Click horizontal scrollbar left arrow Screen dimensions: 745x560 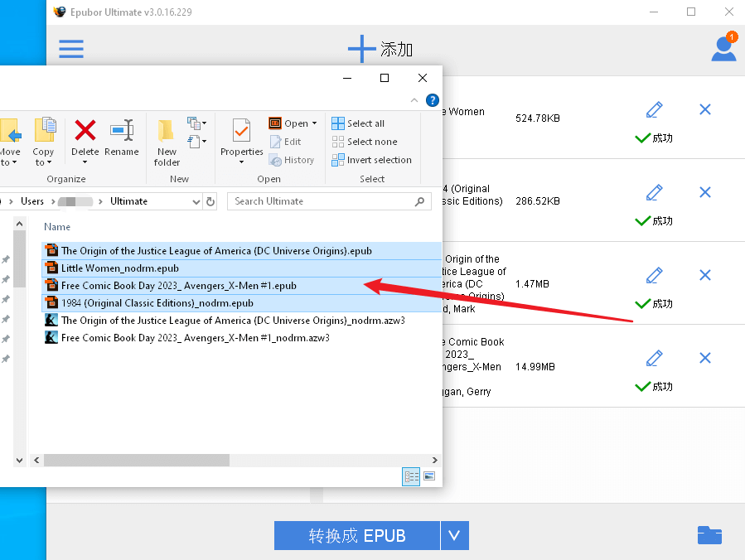click(x=36, y=460)
